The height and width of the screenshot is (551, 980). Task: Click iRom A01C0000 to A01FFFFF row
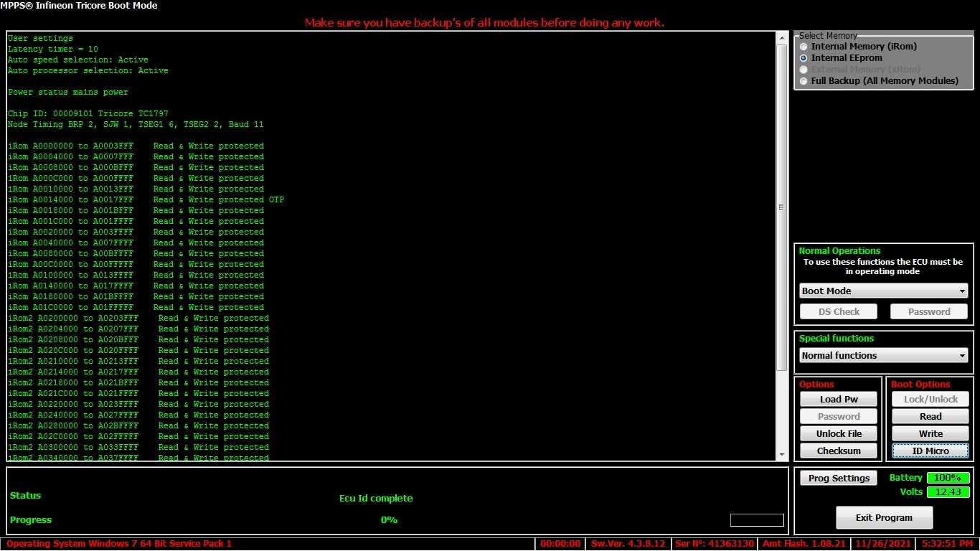136,307
